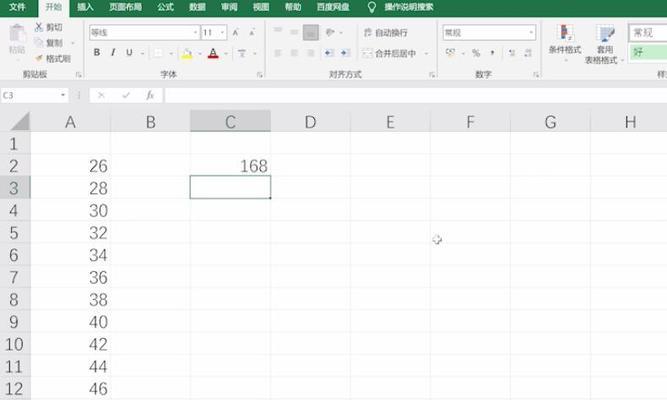Expand the Name Box C3 dropdown arrow
This screenshot has height=400, width=667.
(x=63, y=95)
